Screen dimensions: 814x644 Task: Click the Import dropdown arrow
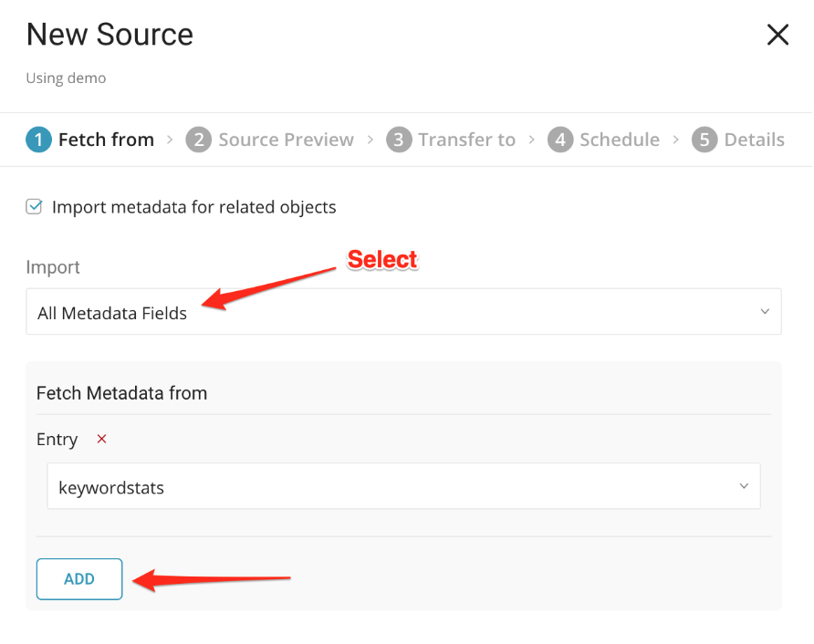tap(765, 312)
